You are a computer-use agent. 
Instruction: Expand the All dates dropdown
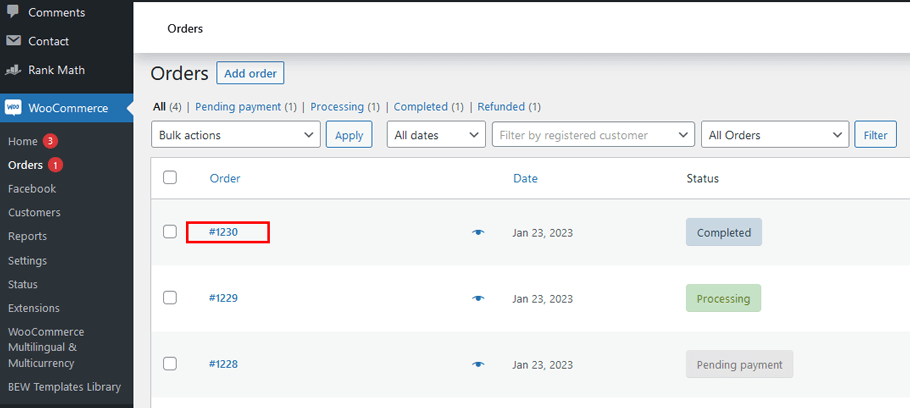click(436, 135)
